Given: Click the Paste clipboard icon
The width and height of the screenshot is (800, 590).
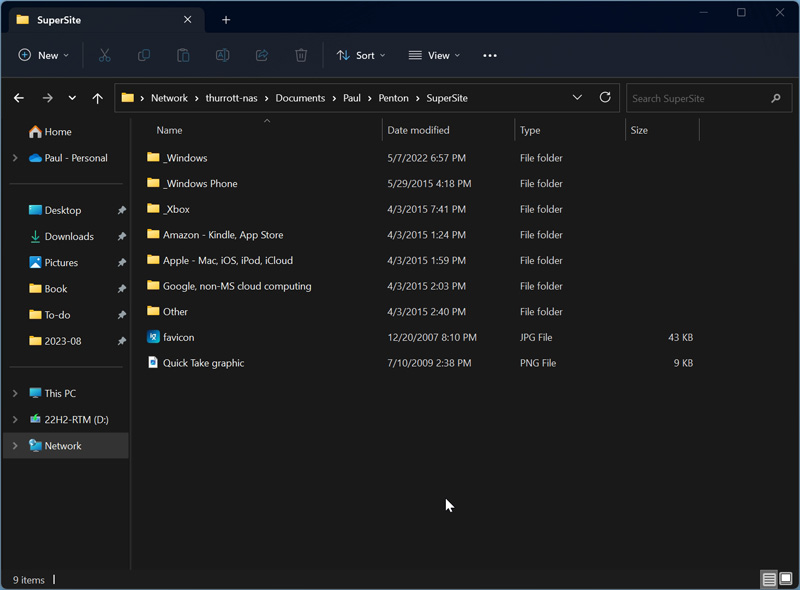Looking at the screenshot, I should (x=183, y=56).
